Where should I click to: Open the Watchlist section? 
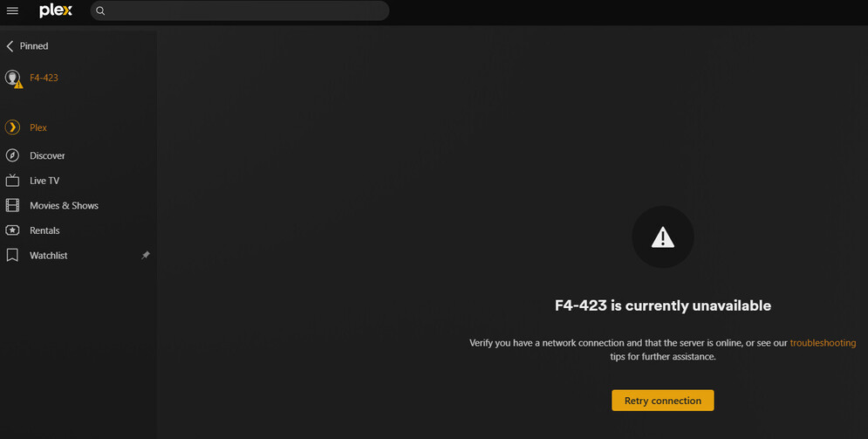(49, 255)
